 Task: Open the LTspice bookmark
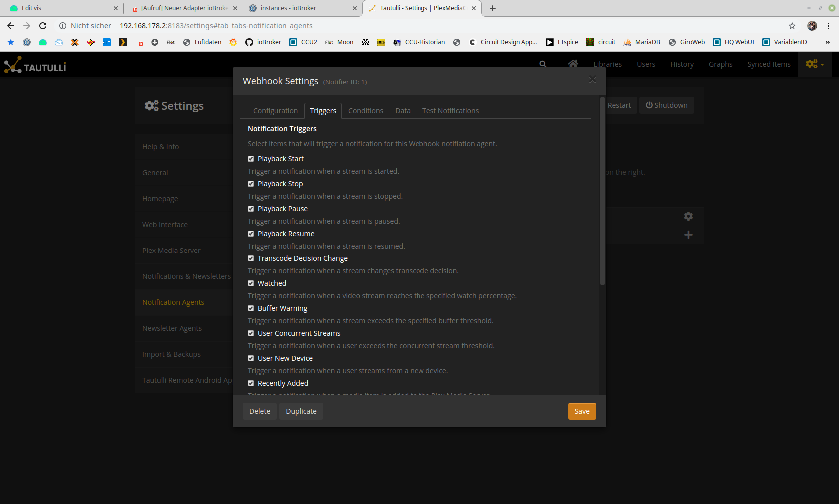click(x=562, y=42)
